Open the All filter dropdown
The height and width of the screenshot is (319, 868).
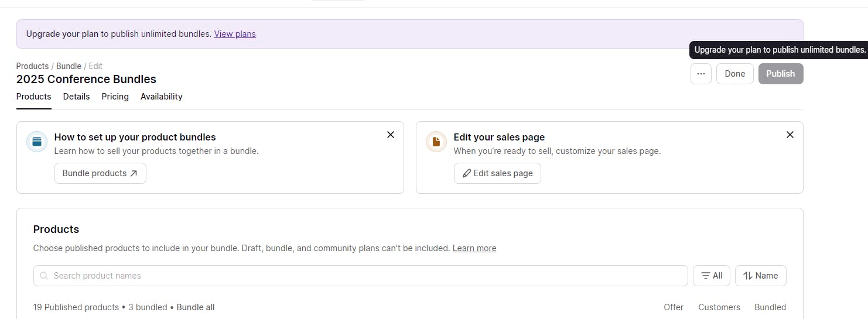[712, 276]
